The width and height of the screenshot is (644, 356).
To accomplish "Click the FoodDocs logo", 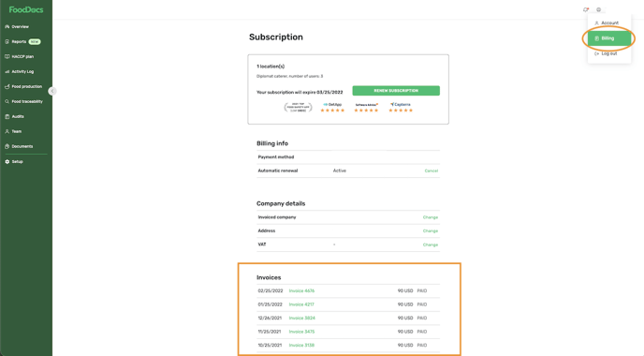I will click(x=26, y=10).
